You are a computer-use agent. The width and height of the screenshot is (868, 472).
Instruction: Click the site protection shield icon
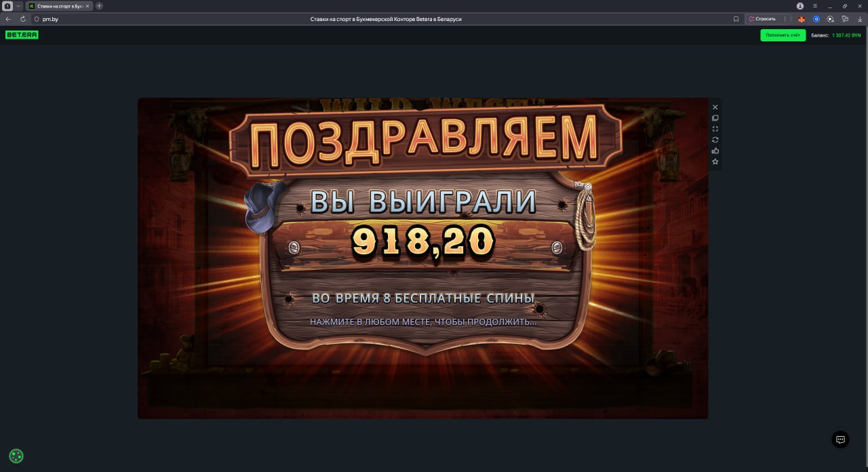pyautogui.click(x=37, y=19)
